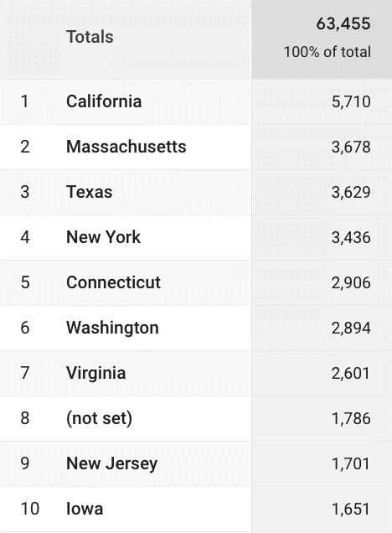Select the 3,629 value for Texas
Screen dimensions: 392x533
tap(351, 192)
